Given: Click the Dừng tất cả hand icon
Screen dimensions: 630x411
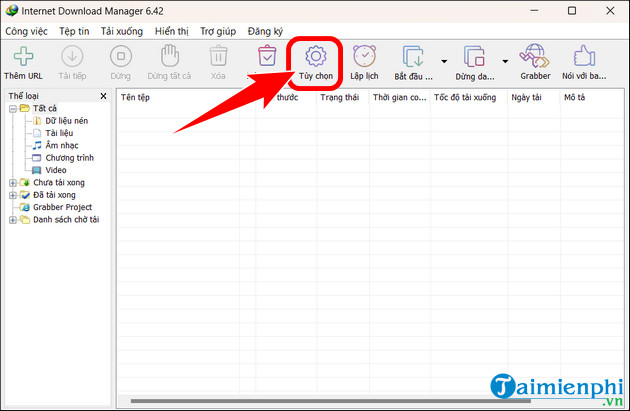Looking at the screenshot, I should [x=170, y=56].
